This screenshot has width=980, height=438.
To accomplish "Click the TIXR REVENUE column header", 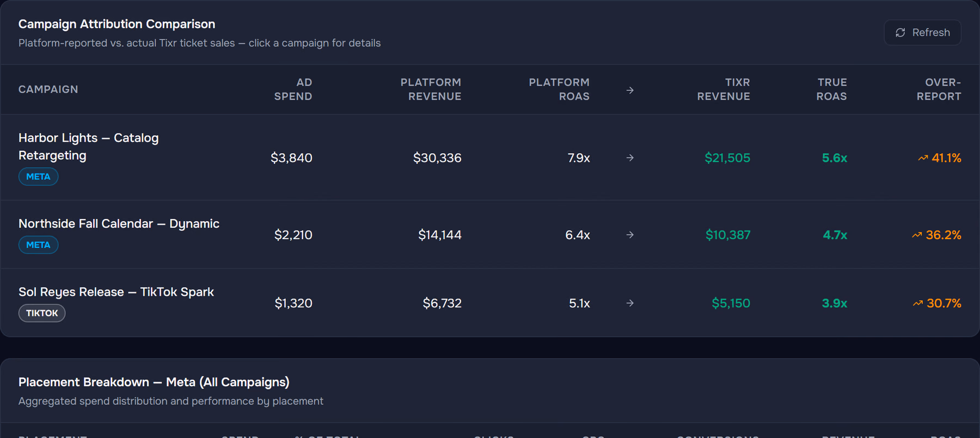I will point(724,89).
